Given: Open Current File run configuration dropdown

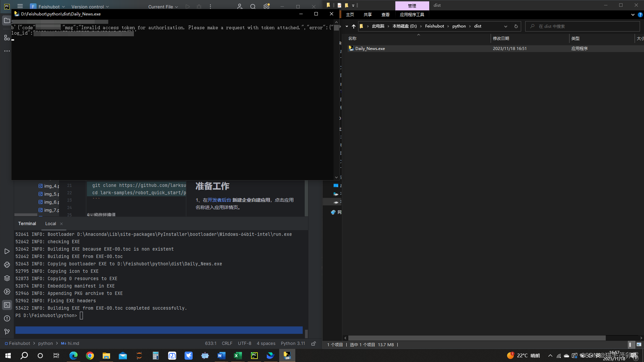Looking at the screenshot, I should 163,6.
